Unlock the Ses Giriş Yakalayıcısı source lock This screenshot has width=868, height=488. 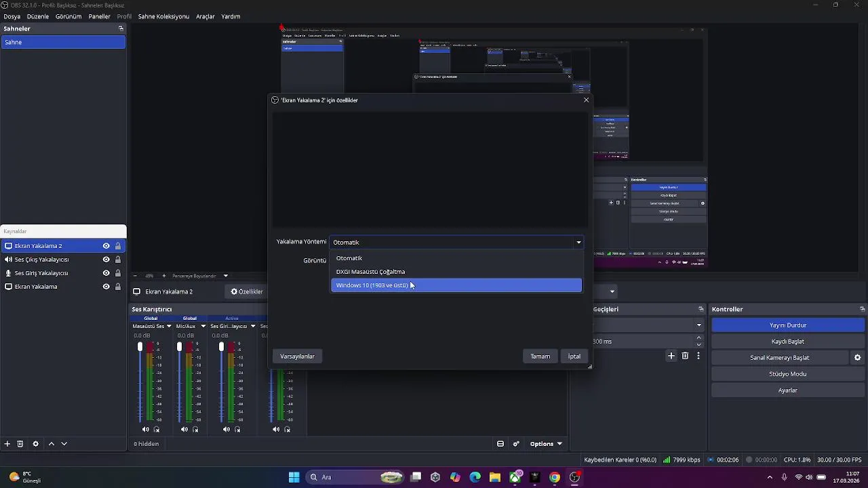(x=118, y=273)
